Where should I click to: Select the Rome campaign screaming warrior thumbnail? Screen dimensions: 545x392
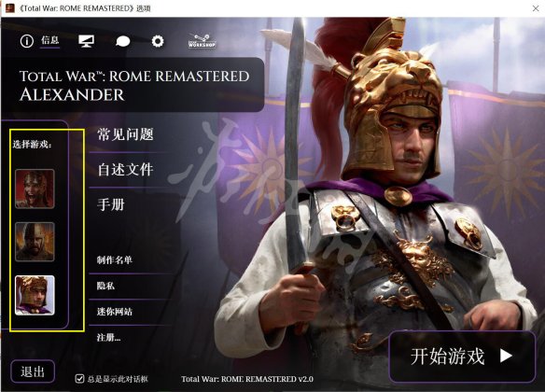pyautogui.click(x=35, y=189)
